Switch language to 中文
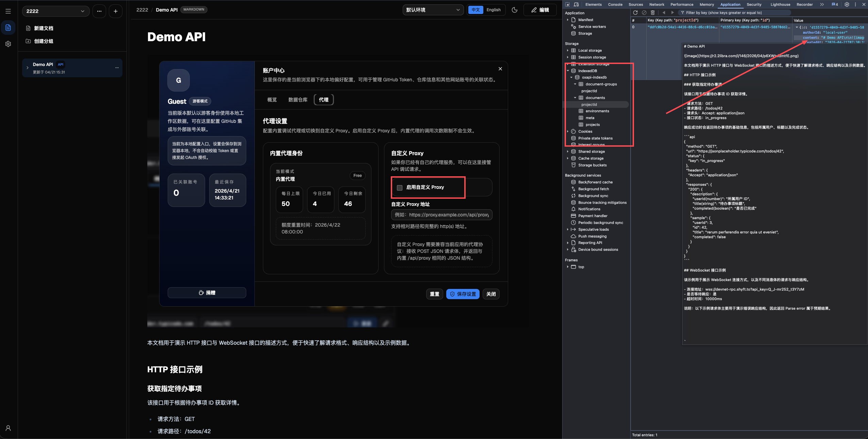Viewport: 868px width, 439px height. [476, 10]
